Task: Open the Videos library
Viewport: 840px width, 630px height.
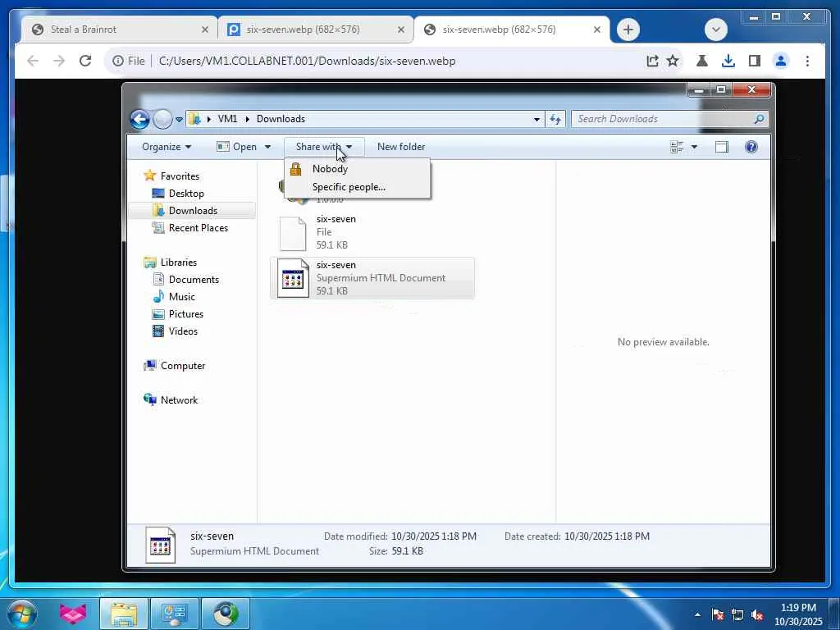Action: pyautogui.click(x=176, y=331)
